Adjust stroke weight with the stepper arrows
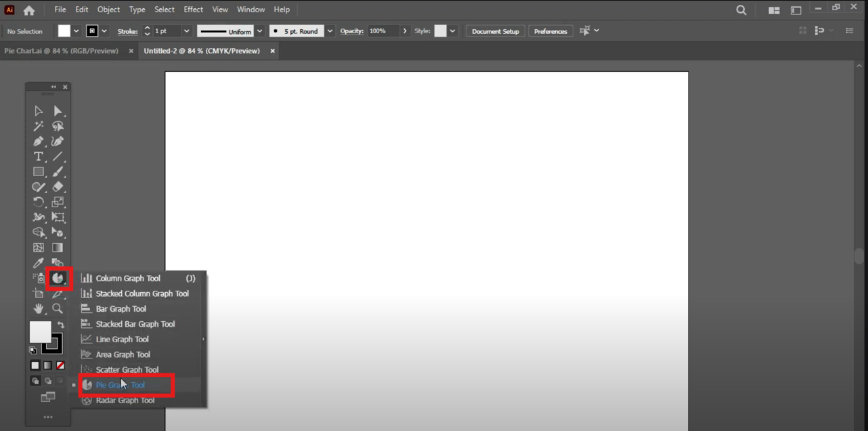 [x=147, y=31]
